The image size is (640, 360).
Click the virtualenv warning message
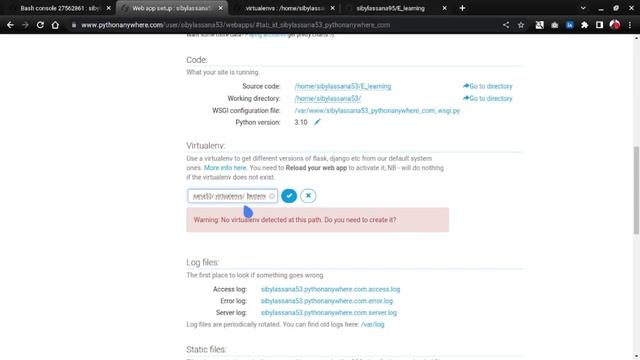(318, 220)
